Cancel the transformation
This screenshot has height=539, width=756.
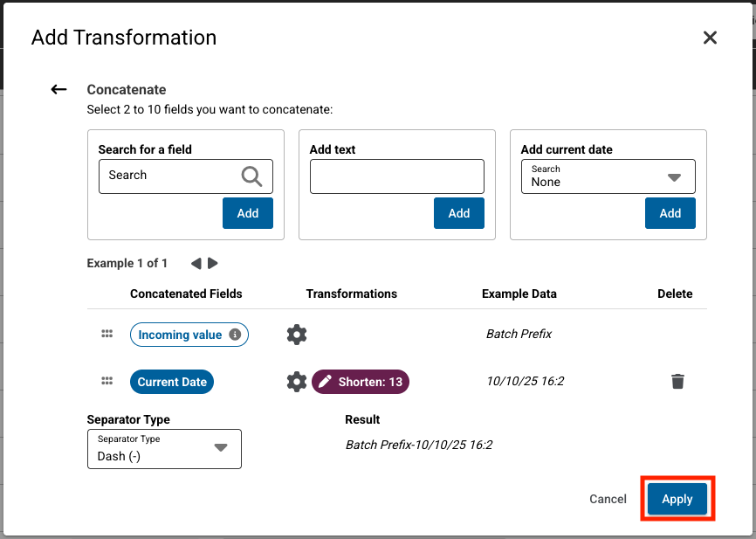[x=608, y=499]
